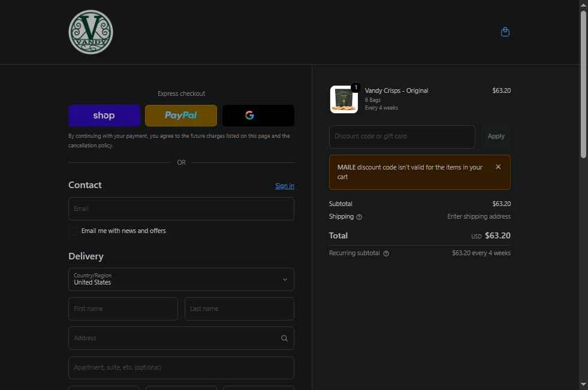The width and height of the screenshot is (588, 390).
Task: Choose PayPal express checkout
Action: pos(181,116)
